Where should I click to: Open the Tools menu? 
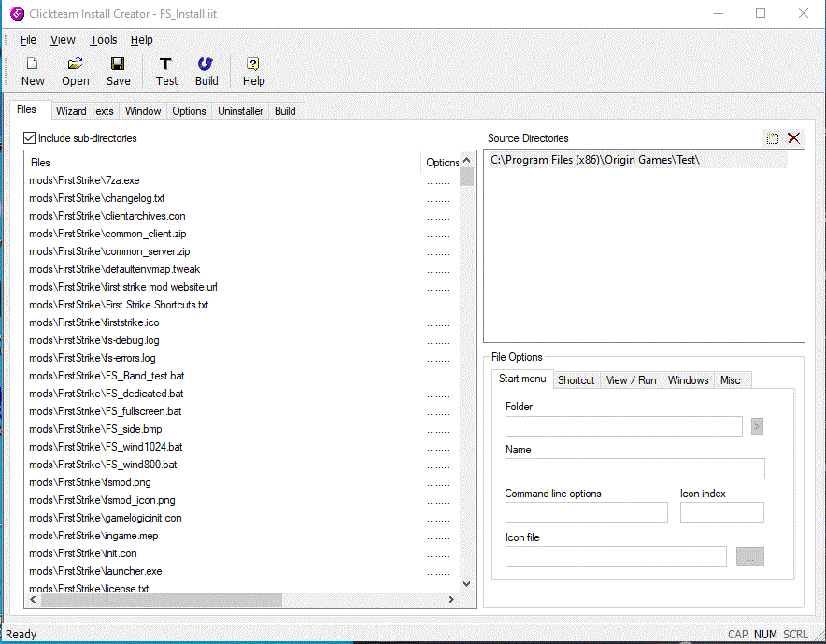click(103, 40)
